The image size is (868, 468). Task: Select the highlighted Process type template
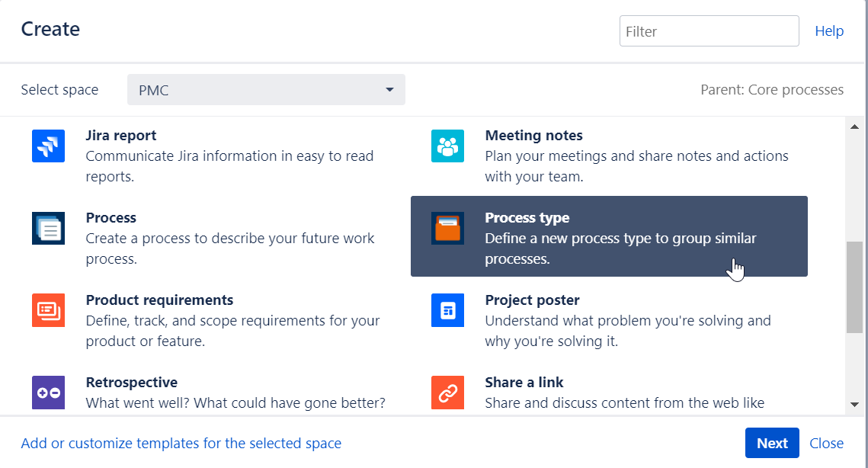pyautogui.click(x=610, y=236)
